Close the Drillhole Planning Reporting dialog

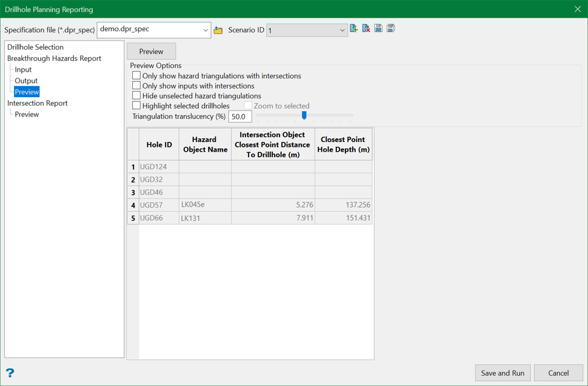tap(577, 9)
